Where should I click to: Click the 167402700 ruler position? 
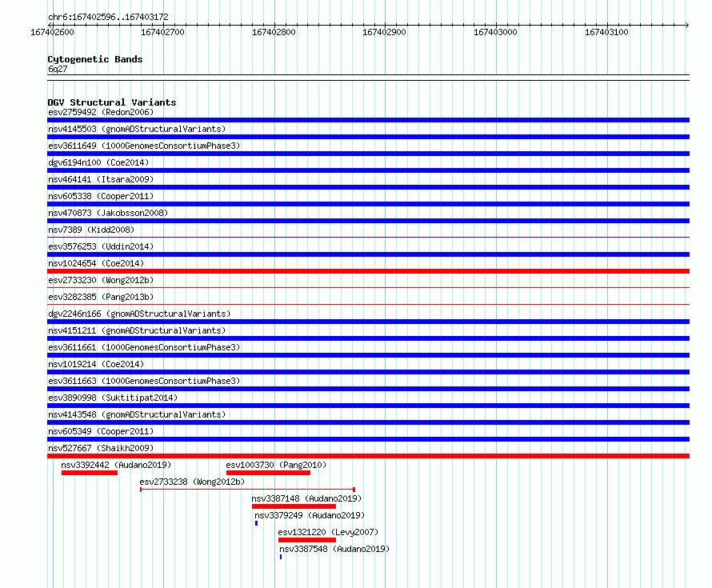point(162,32)
